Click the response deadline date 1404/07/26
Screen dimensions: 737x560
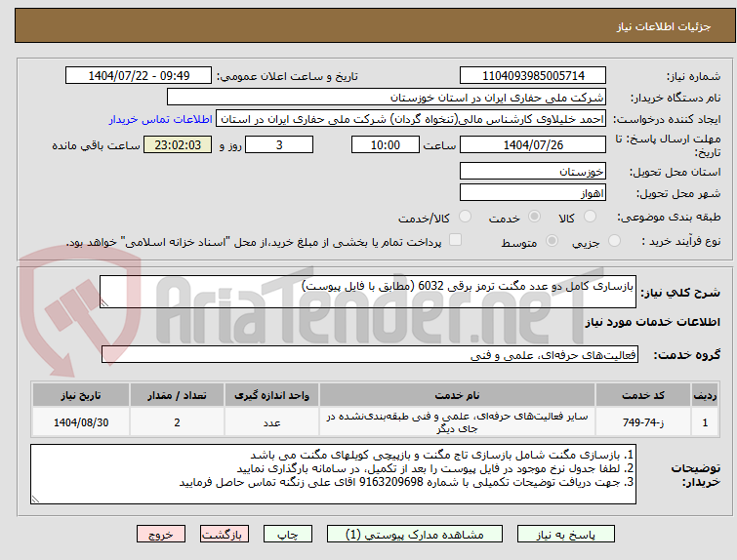533,144
